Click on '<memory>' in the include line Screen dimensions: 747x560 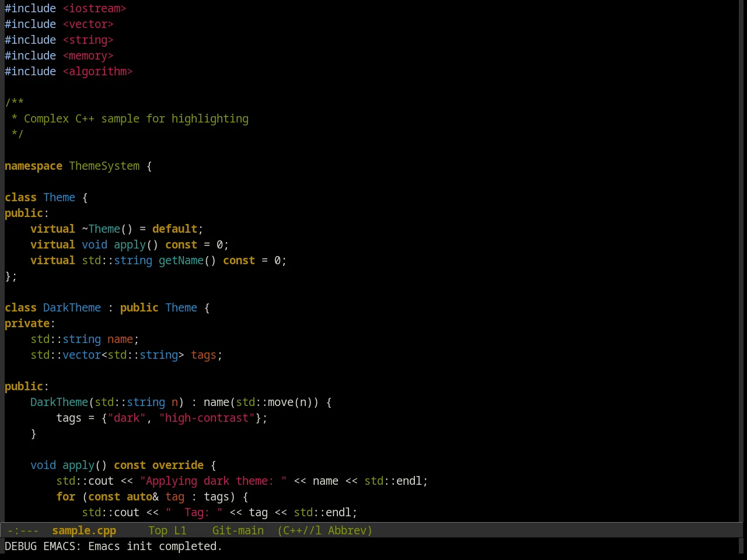coord(88,55)
